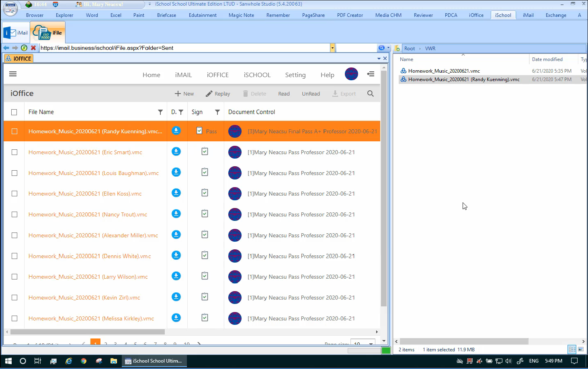Open the Setting menu in the page navigation

coord(295,75)
